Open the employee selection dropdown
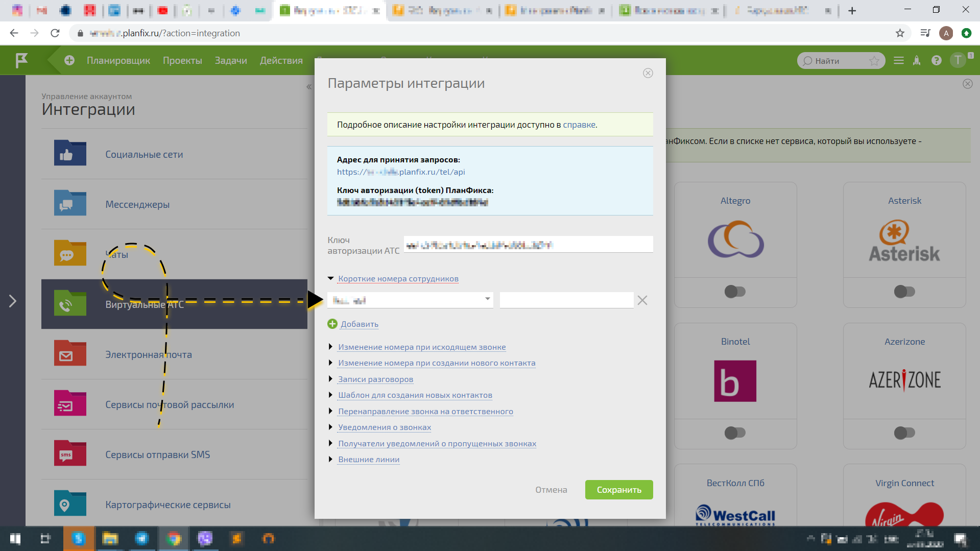 click(410, 300)
